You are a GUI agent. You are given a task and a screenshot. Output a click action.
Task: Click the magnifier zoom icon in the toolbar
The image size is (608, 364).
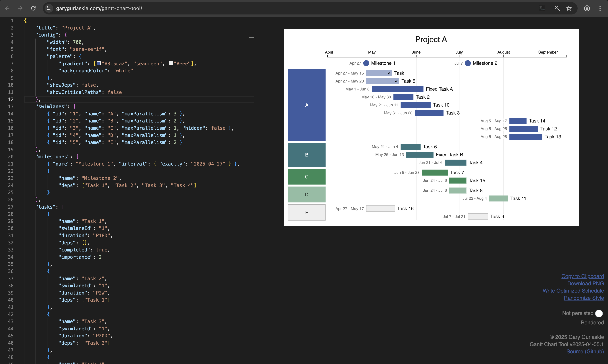[x=557, y=8]
